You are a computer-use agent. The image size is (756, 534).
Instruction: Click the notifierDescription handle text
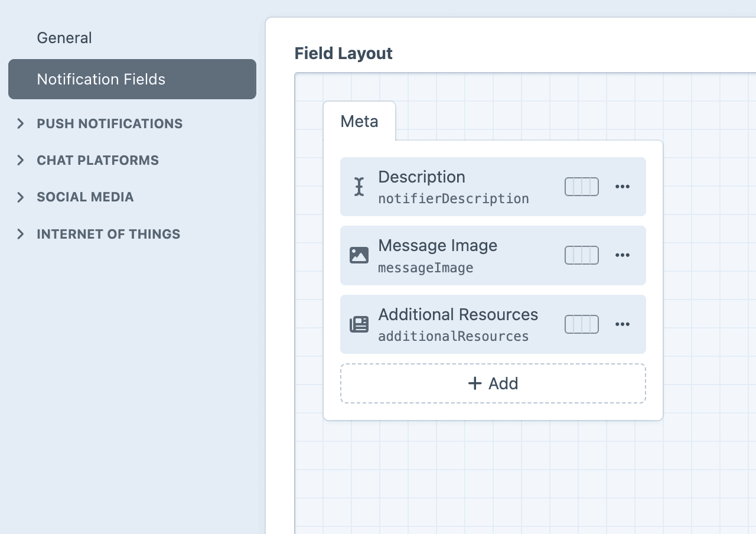tap(454, 198)
